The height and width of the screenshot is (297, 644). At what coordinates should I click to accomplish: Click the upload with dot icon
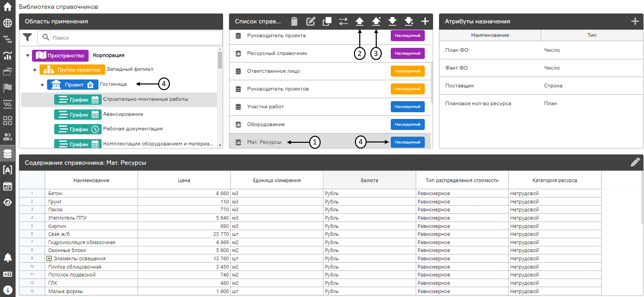pyautogui.click(x=376, y=21)
